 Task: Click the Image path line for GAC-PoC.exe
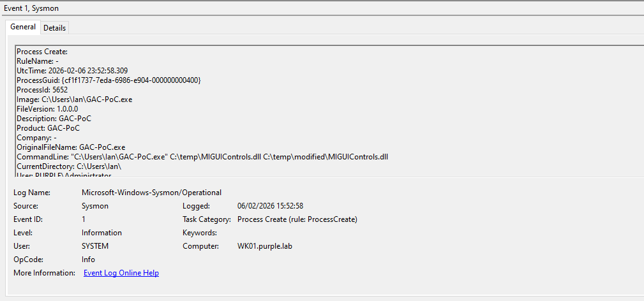pos(75,99)
